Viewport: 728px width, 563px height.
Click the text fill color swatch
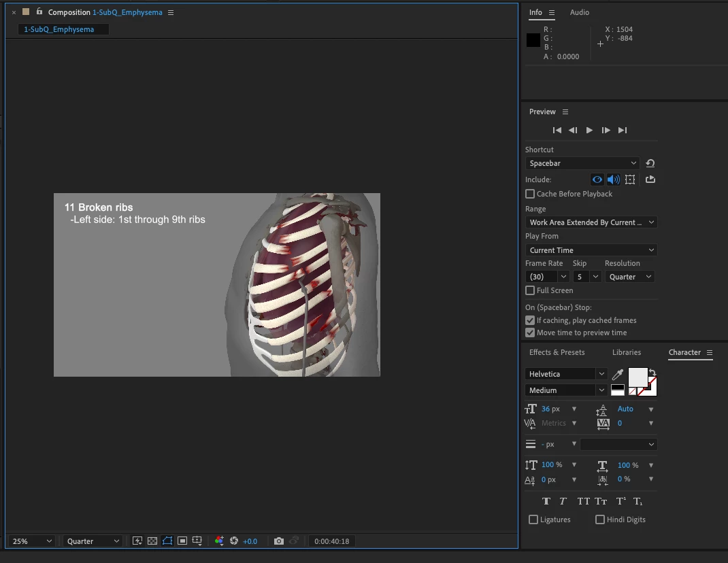[638, 377]
